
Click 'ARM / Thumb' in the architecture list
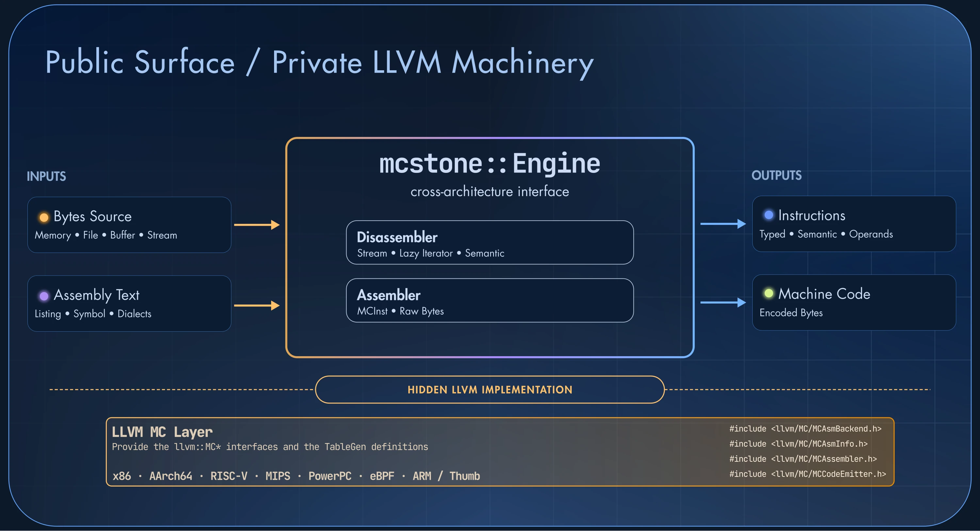(446, 476)
